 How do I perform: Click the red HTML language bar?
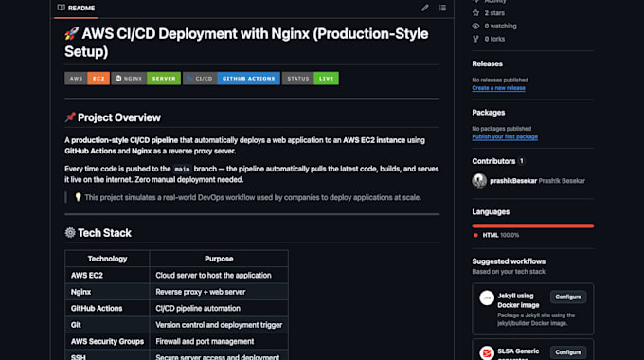coord(532,225)
